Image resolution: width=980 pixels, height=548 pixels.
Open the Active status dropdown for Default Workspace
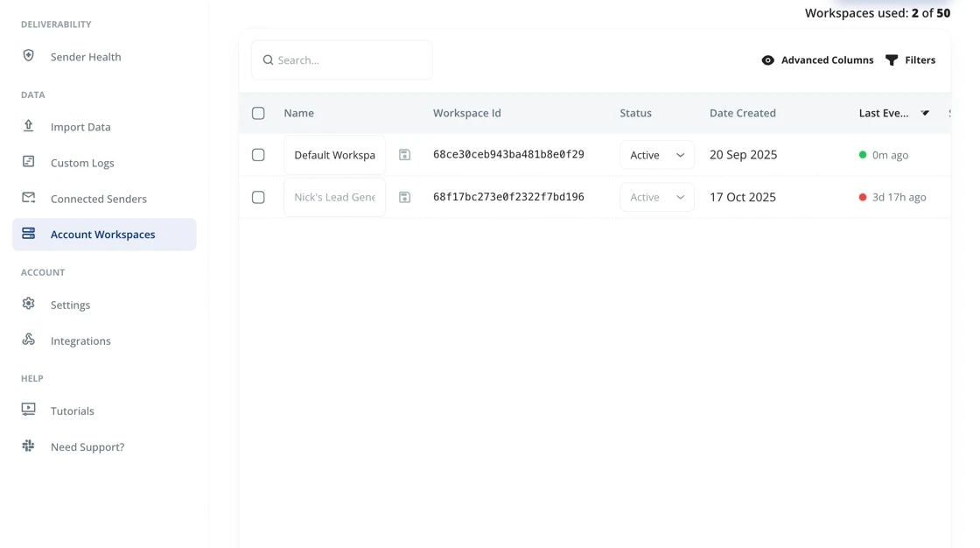click(656, 154)
